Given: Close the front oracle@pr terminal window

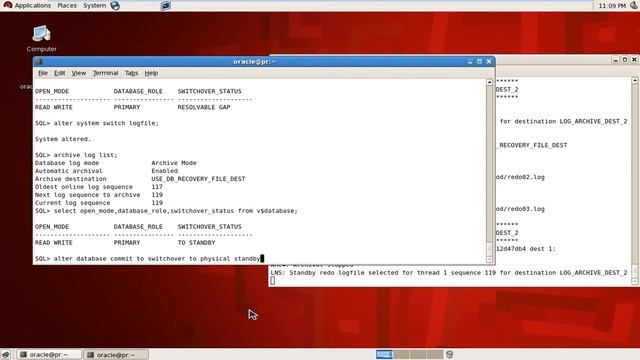Looking at the screenshot, I should tap(489, 62).
